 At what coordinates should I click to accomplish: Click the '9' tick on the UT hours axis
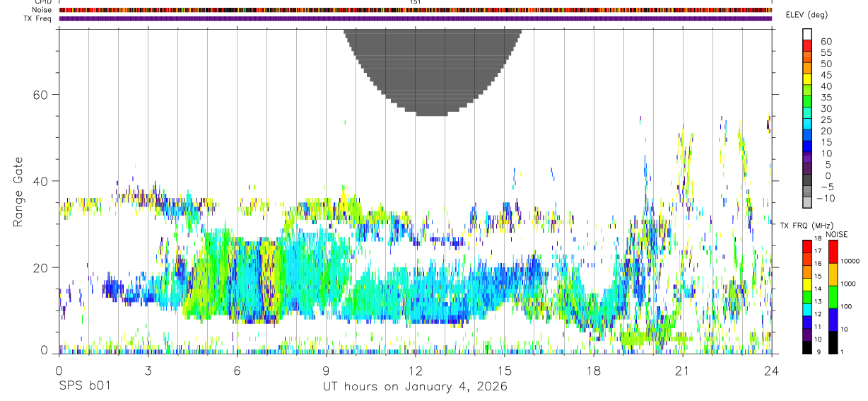[x=326, y=371]
